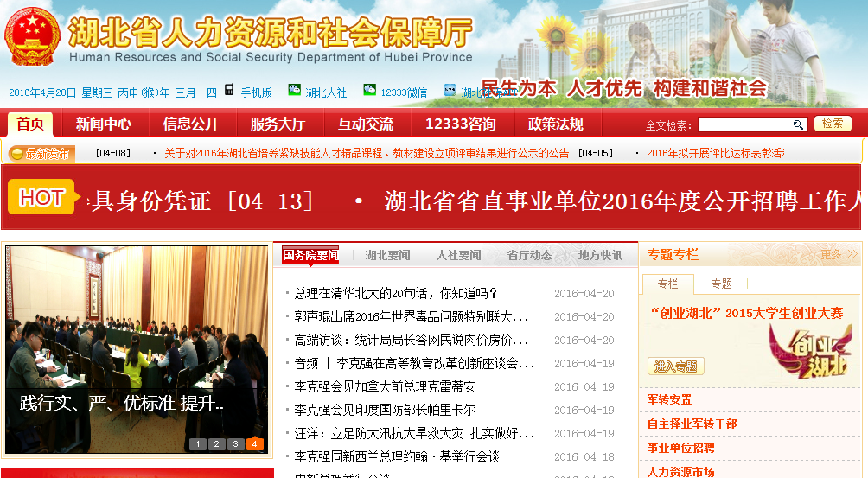The image size is (868, 478).
Task: Open article 李克强会见加拿大前总理克雷蒂安
Action: click(x=385, y=386)
